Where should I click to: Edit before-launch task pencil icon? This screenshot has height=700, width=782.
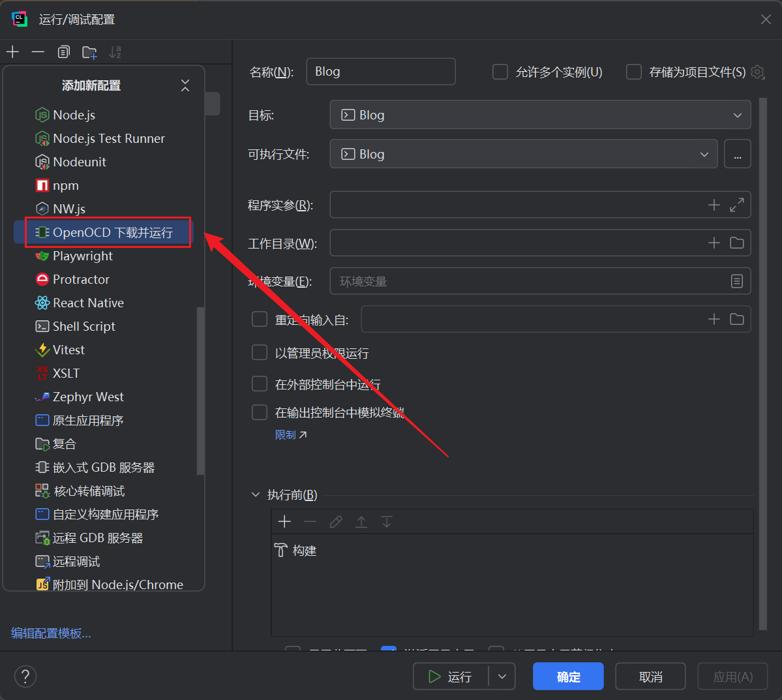[336, 521]
